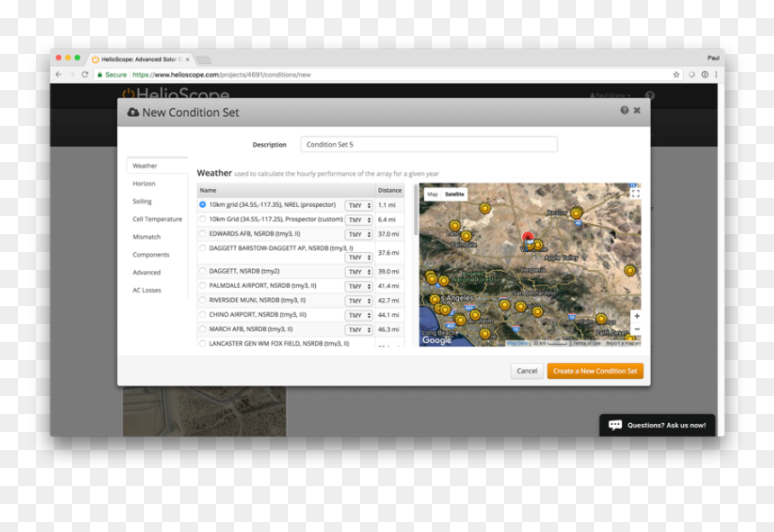The image size is (774, 532).
Task: Open the help icon in New Condition Set header
Action: (x=625, y=110)
